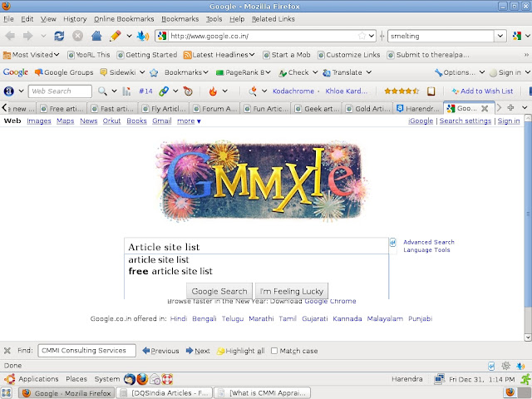Viewport: 532px width, 399px height.
Task: Click the I'm Feeling Lucky button
Action: (292, 291)
